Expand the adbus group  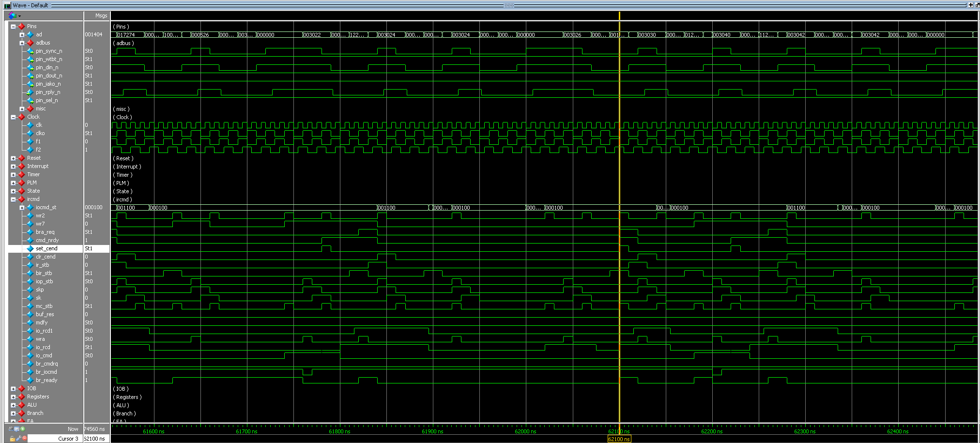(22, 43)
